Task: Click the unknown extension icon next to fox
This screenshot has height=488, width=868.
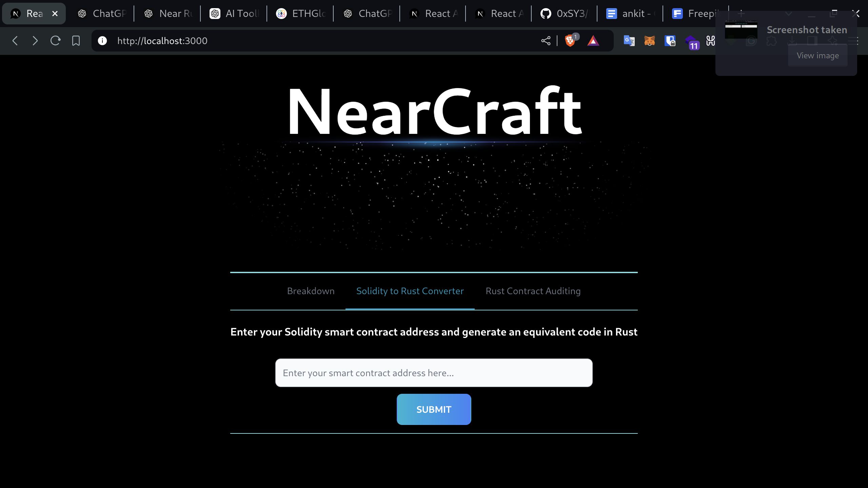Action: pos(670,41)
